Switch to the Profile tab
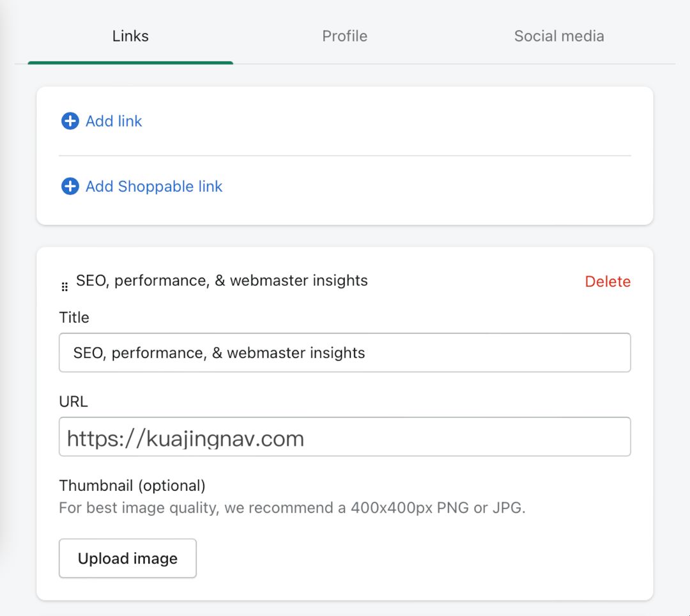This screenshot has width=690, height=616. coord(344,36)
